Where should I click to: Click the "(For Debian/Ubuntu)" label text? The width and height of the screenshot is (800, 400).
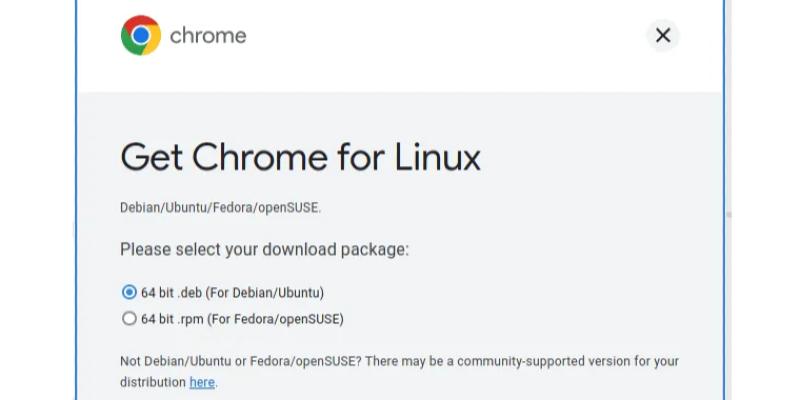click(x=267, y=293)
